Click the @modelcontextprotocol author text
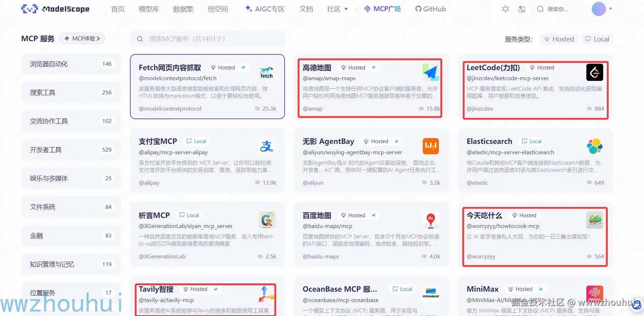Image resolution: width=644 pixels, height=316 pixels. coord(170,108)
